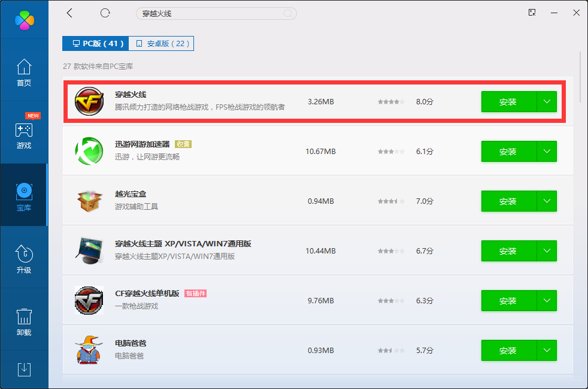The height and width of the screenshot is (389, 588).
Task: Close the software manager window
Action: 577,13
